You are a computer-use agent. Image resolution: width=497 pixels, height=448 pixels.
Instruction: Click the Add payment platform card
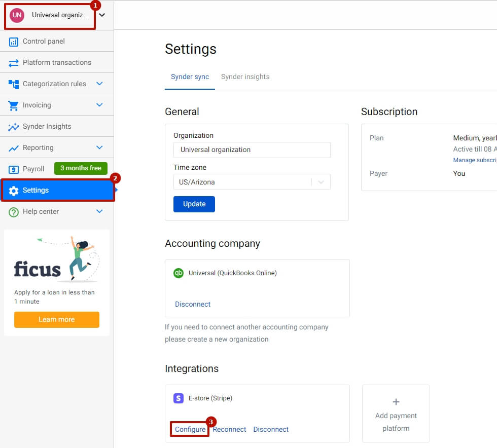pos(396,414)
